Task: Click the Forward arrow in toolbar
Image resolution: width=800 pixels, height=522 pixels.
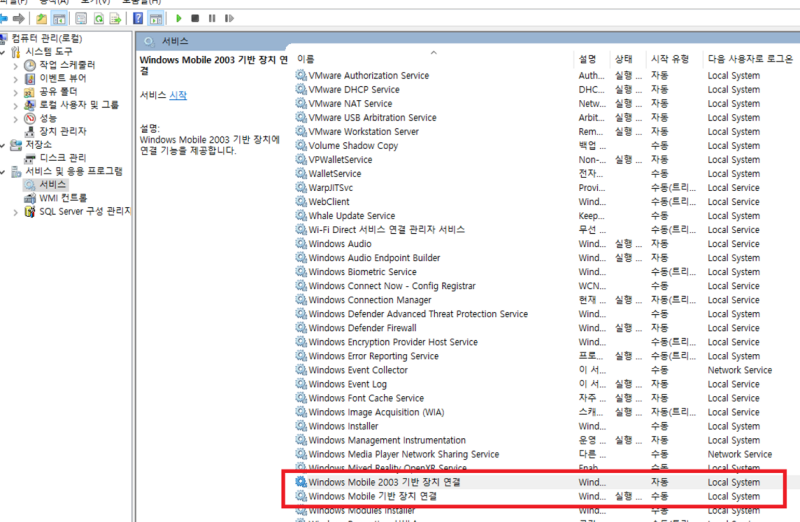Action: [x=19, y=19]
